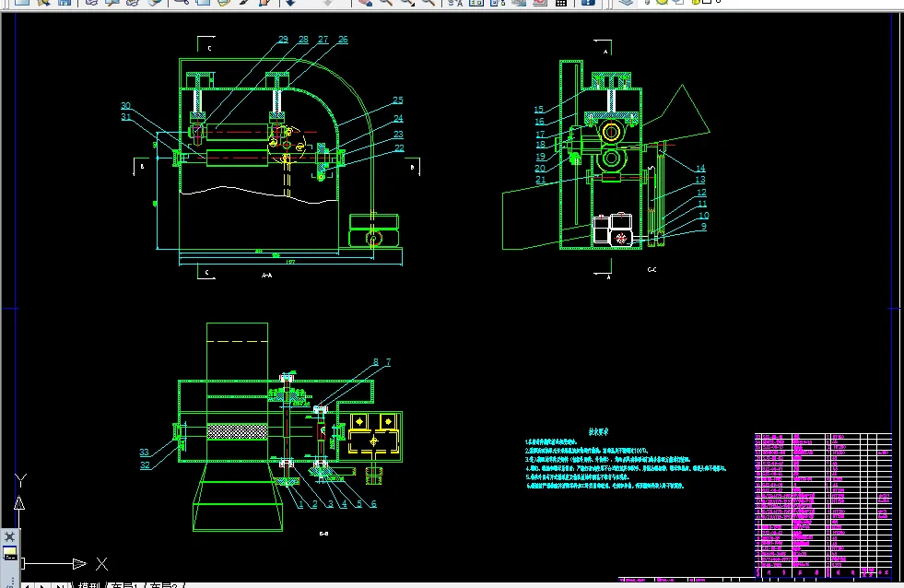Select callout number 29
Image resolution: width=904 pixels, height=588 pixels.
(x=283, y=40)
